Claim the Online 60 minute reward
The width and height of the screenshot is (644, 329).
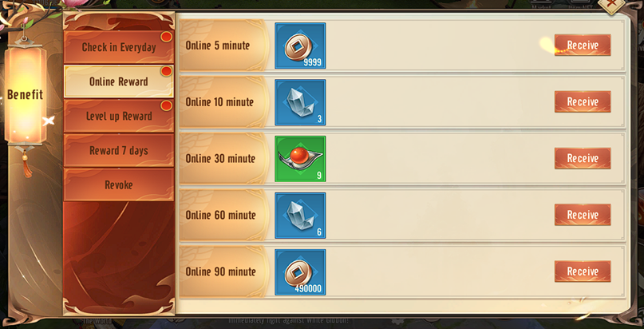point(583,215)
